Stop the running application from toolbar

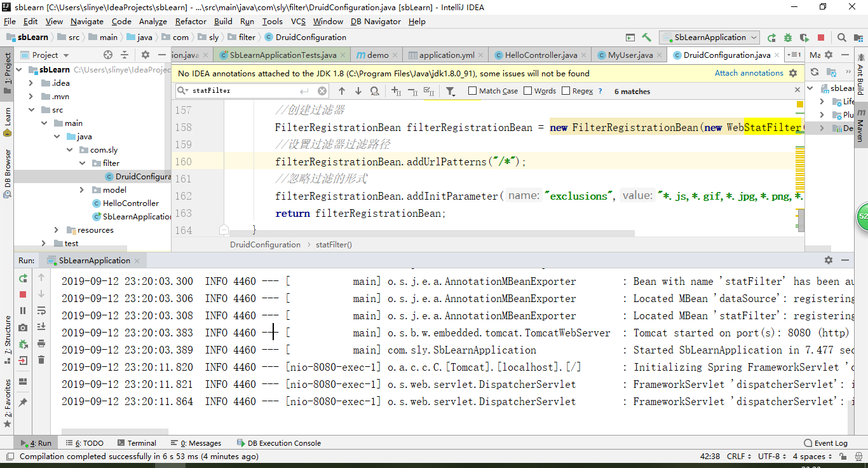(821, 38)
